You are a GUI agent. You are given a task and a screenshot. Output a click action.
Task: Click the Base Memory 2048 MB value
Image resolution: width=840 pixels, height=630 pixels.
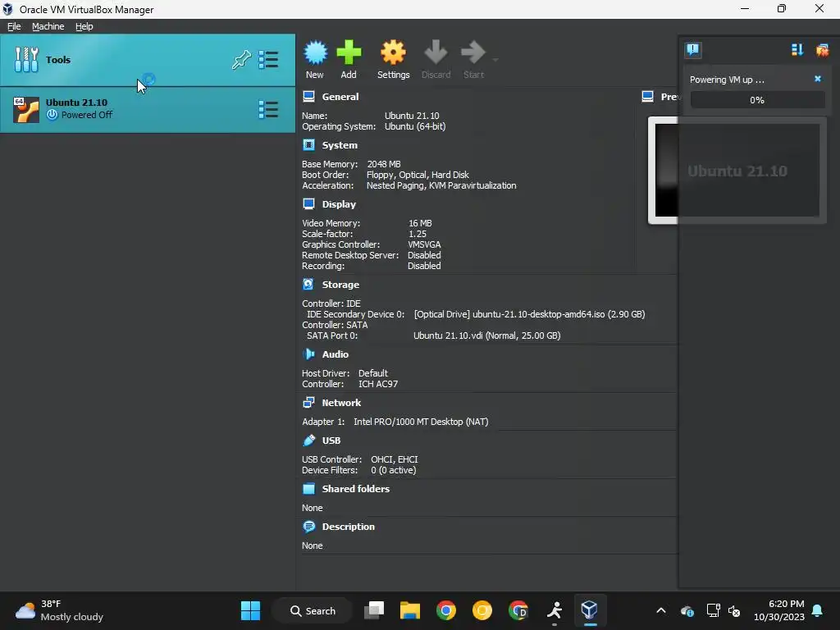pyautogui.click(x=384, y=164)
